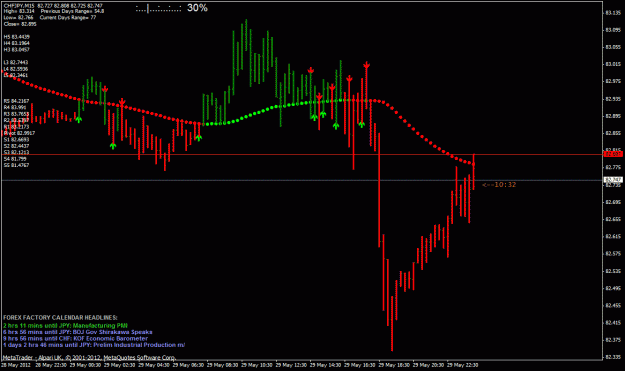The height and width of the screenshot is (371, 625).
Task: Click the '<--10:32' candle timer label
Action: (x=499, y=185)
